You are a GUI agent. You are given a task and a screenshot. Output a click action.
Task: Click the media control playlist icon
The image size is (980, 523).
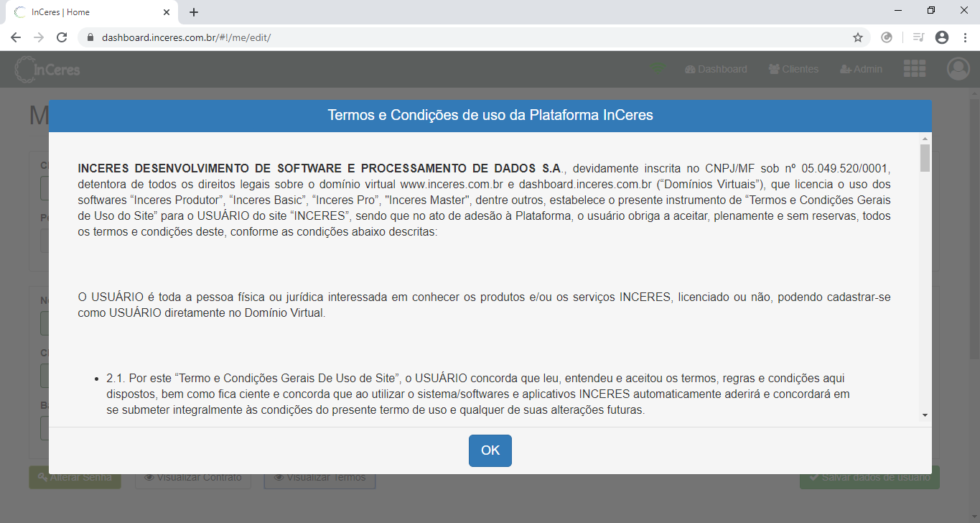click(x=918, y=37)
